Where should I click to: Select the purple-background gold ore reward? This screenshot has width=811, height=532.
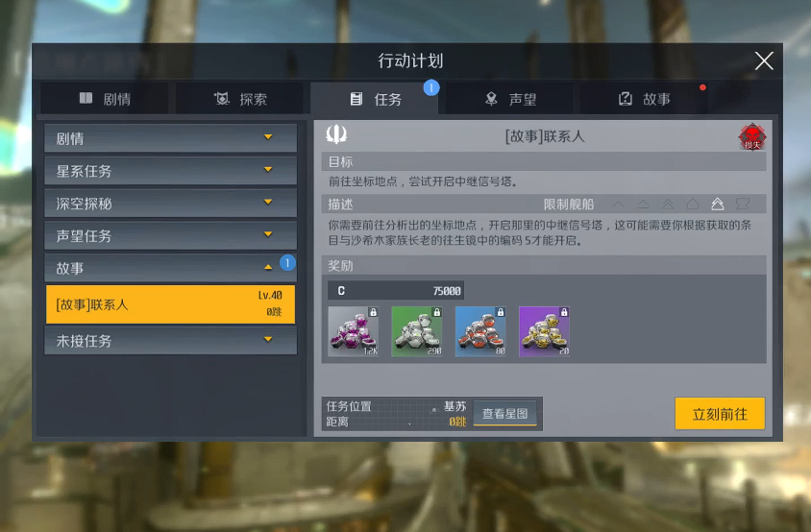[544, 331]
